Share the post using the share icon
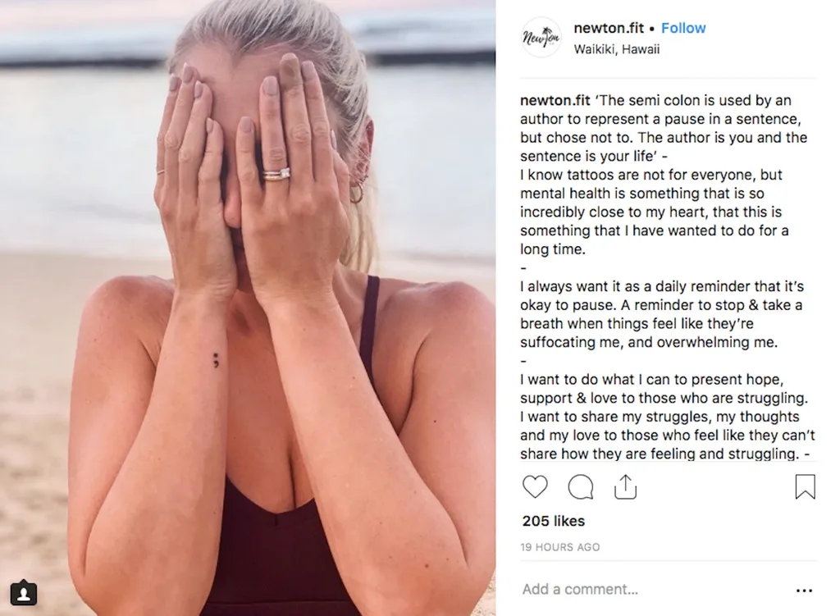 tap(625, 487)
